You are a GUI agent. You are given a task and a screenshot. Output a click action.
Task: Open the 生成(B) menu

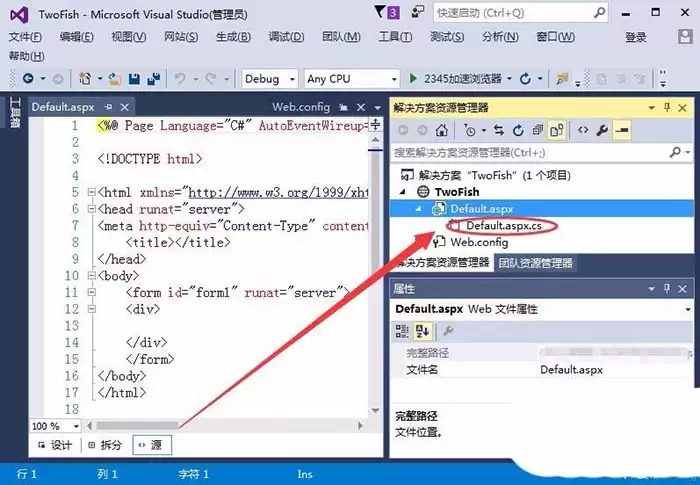(x=233, y=37)
